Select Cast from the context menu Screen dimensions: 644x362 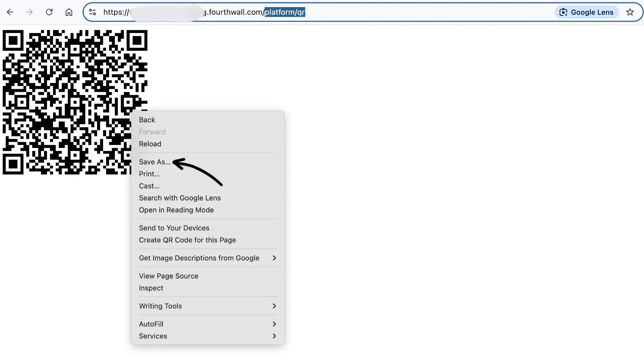pos(149,186)
